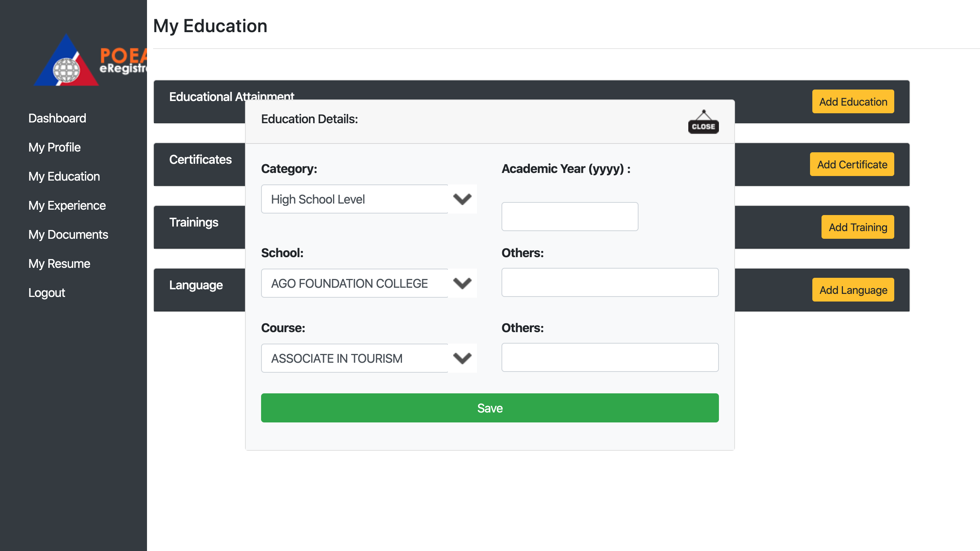
Task: Click the Add Education button
Action: coord(853,102)
